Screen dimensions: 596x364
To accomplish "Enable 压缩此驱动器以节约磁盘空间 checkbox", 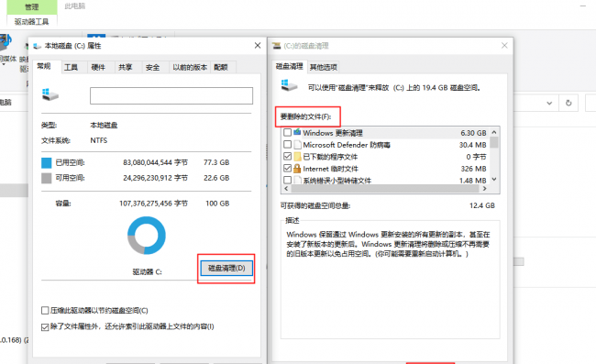I will 45,311.
